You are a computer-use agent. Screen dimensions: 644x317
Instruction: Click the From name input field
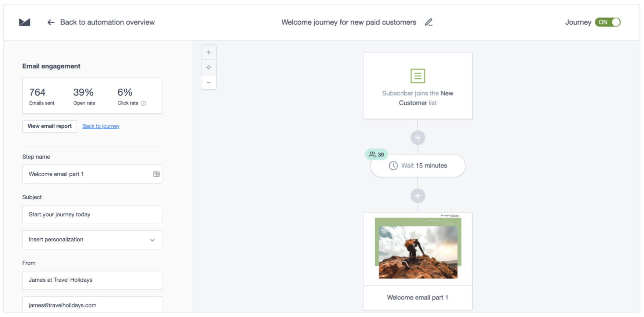pyautogui.click(x=92, y=280)
